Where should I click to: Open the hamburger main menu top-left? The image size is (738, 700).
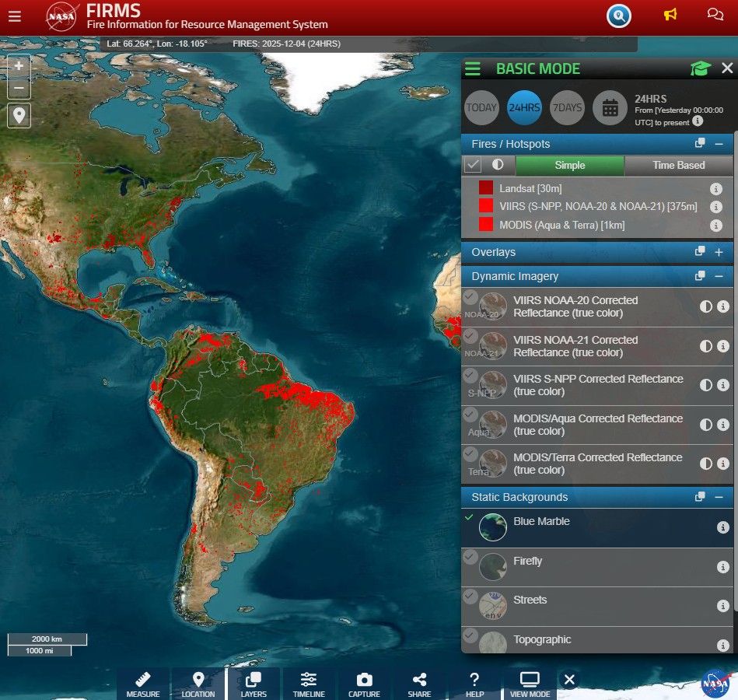[x=15, y=16]
